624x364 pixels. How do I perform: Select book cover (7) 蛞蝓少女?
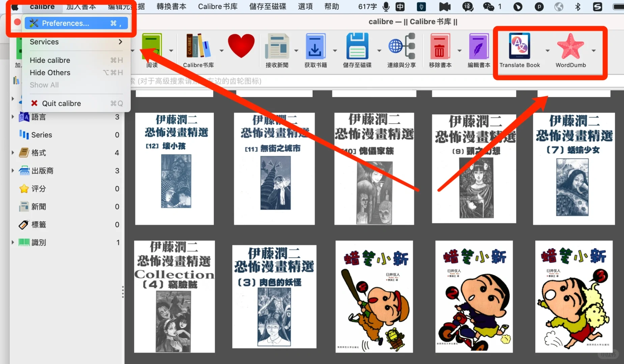click(574, 169)
